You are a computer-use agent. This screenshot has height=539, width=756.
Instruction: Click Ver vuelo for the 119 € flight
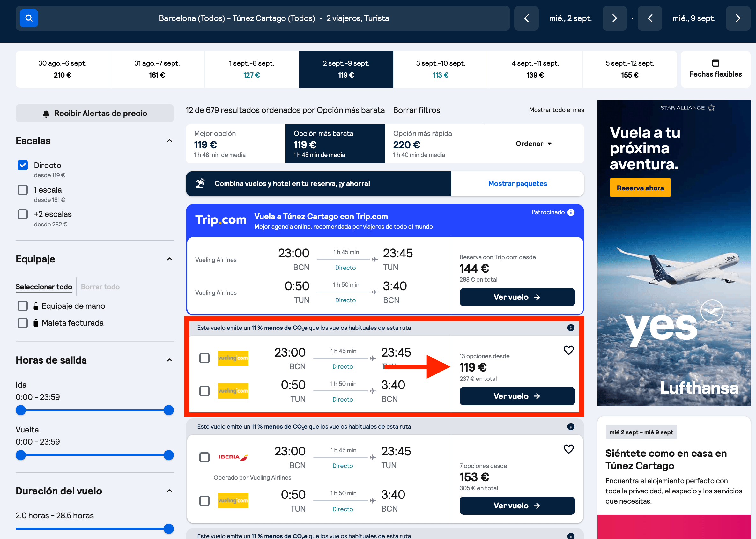[x=517, y=396]
